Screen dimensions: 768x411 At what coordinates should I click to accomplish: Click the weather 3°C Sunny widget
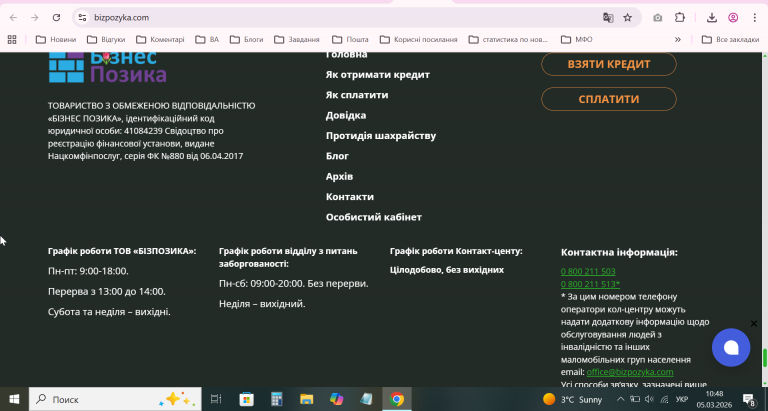coord(572,399)
